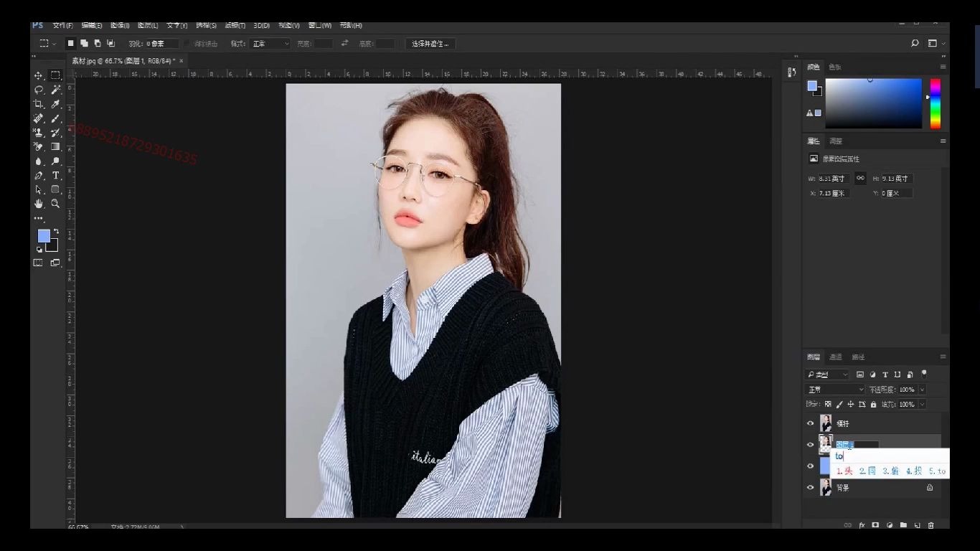
Task: Hide the 模特 layer eye icon
Action: 811,423
